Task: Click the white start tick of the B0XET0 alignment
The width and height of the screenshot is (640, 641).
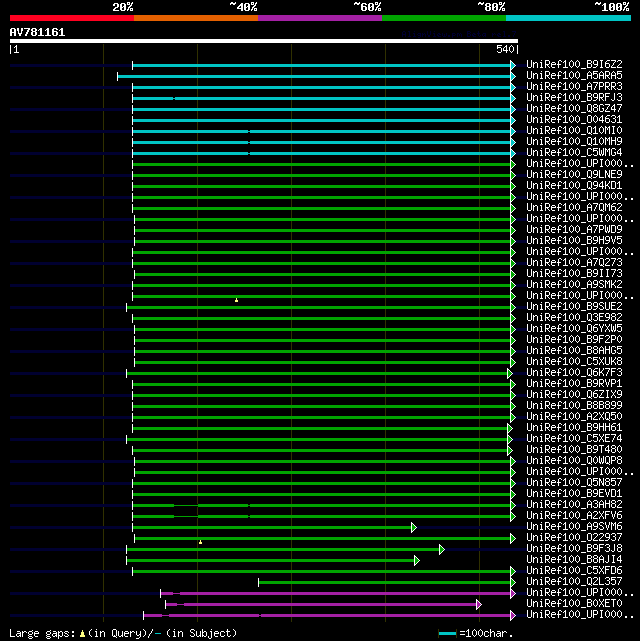Action: coord(165,604)
